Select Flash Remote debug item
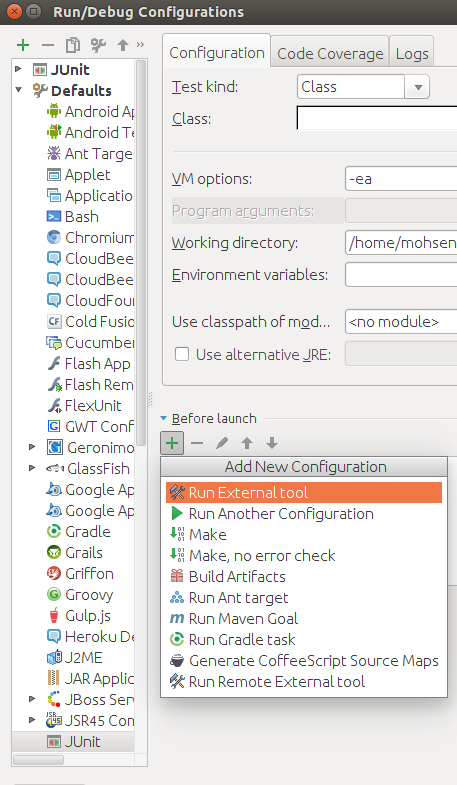457x785 pixels. [x=90, y=384]
